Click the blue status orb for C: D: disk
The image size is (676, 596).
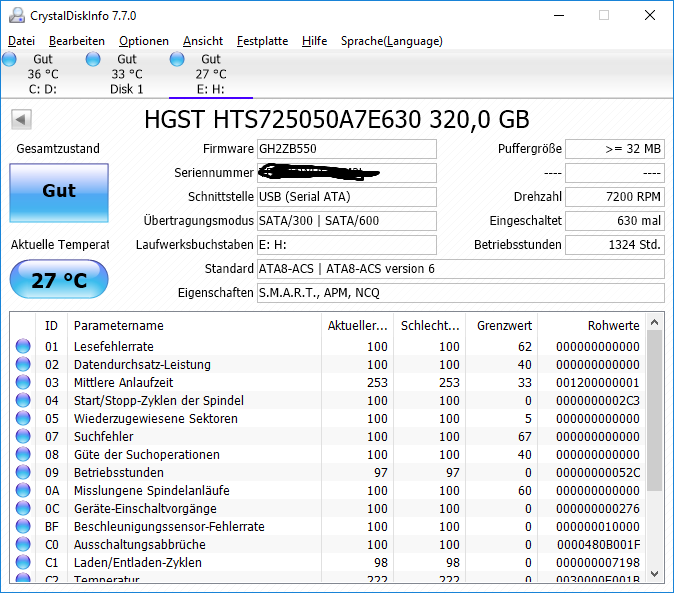9,59
